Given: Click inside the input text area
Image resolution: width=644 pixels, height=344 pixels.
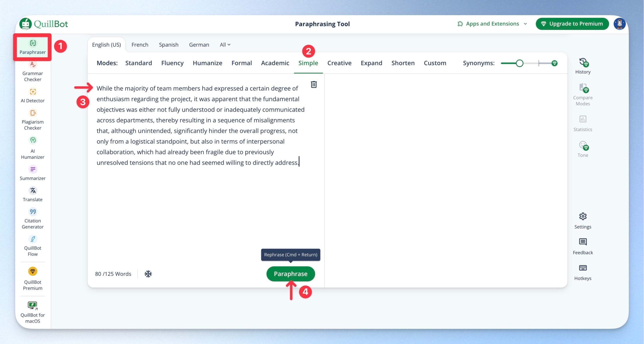Looking at the screenshot, I should [200, 125].
